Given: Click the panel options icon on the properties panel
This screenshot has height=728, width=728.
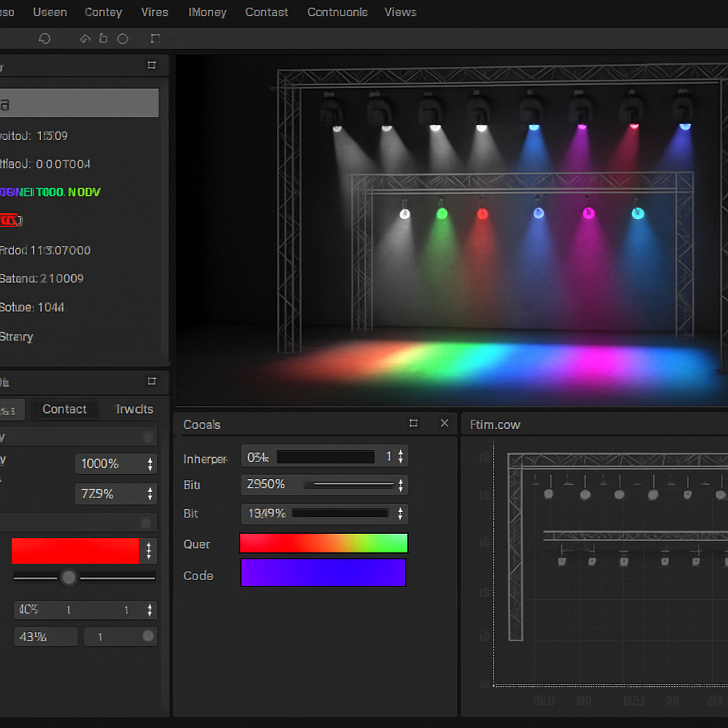Looking at the screenshot, I should click(x=151, y=65).
